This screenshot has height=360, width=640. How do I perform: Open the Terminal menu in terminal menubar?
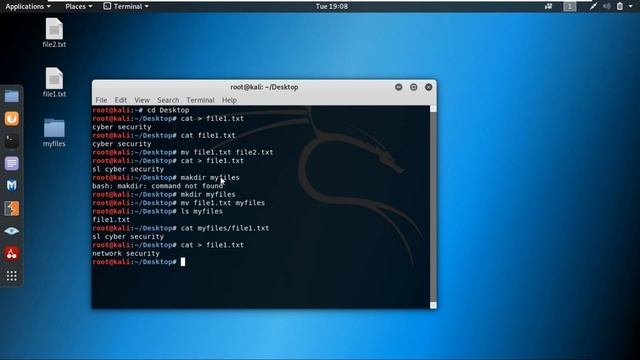tap(200, 100)
